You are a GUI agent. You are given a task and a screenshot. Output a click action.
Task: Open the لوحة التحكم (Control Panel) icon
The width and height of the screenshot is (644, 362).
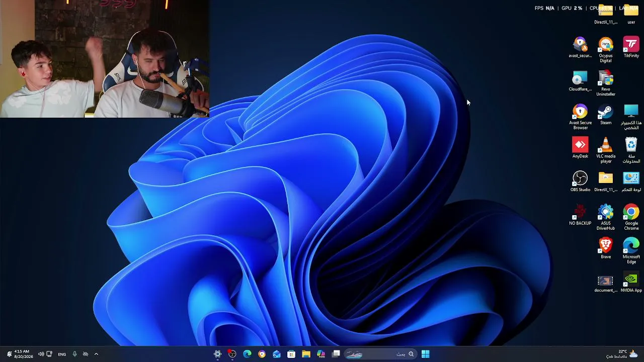631,182
